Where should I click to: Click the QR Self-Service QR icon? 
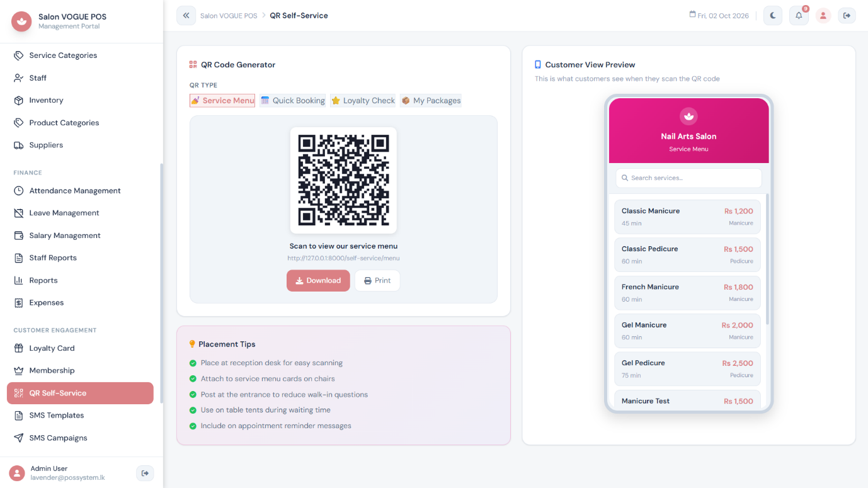coord(19,393)
